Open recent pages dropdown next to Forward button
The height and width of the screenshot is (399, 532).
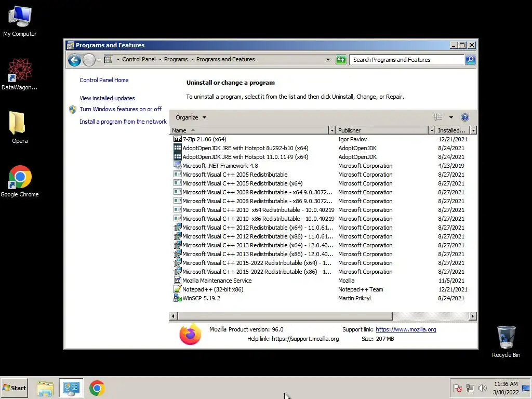pyautogui.click(x=99, y=60)
